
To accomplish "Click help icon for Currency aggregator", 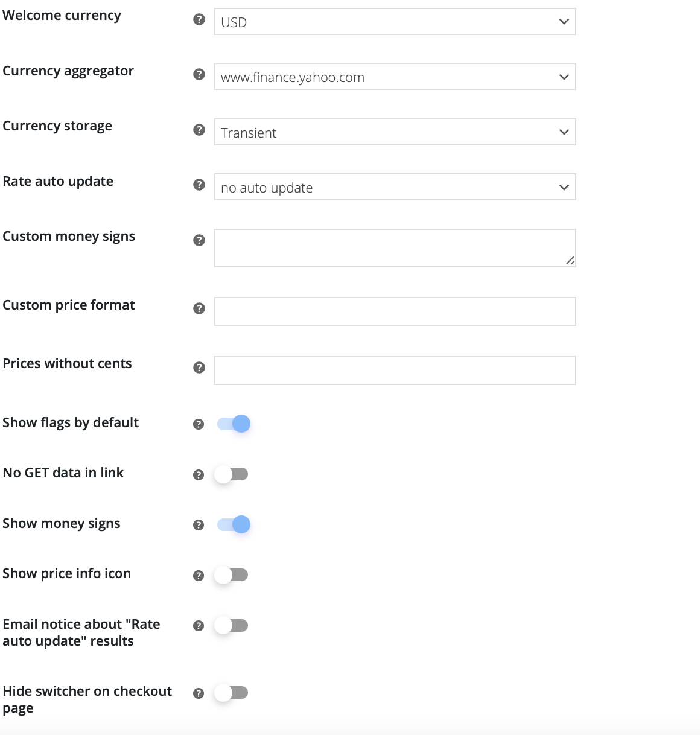I will click(199, 74).
